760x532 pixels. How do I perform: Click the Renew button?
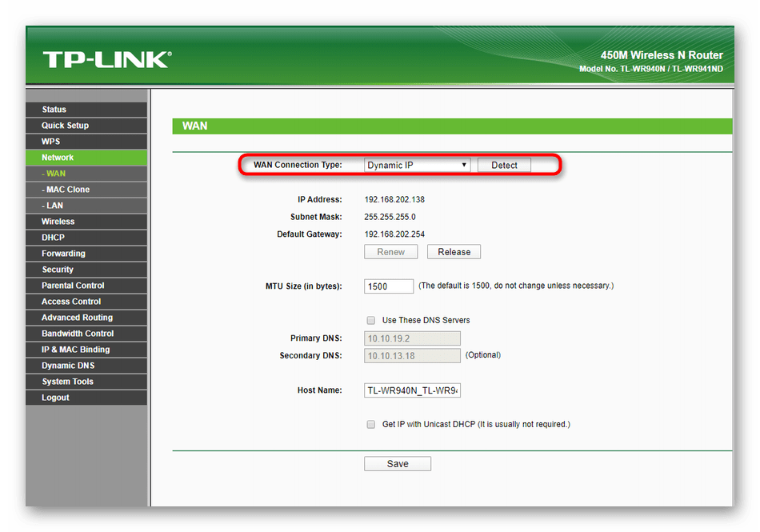[390, 252]
